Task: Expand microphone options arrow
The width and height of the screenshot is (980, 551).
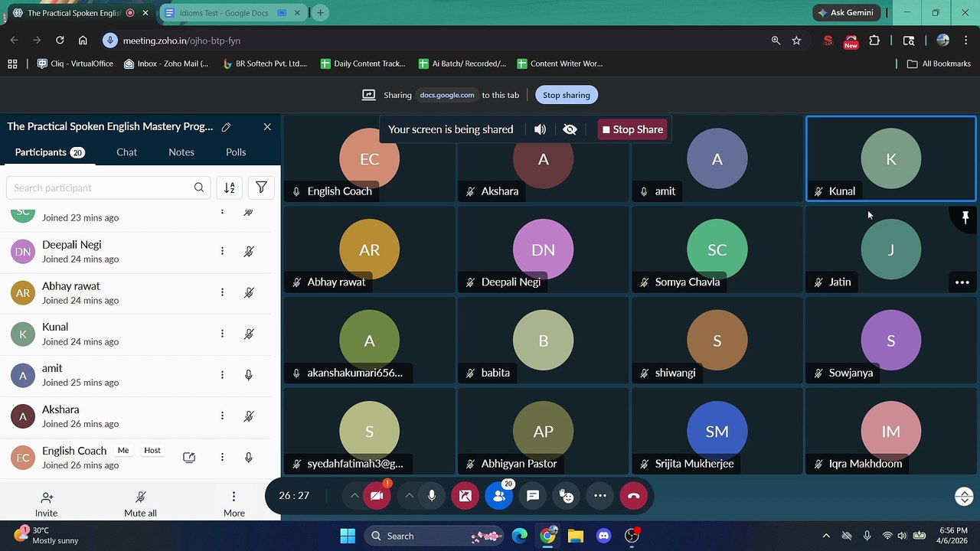Action: pyautogui.click(x=409, y=496)
